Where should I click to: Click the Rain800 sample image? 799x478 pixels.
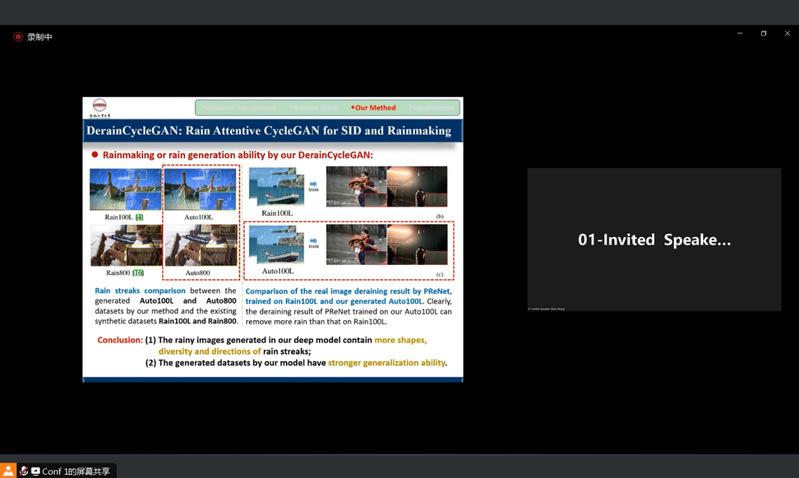pos(125,246)
